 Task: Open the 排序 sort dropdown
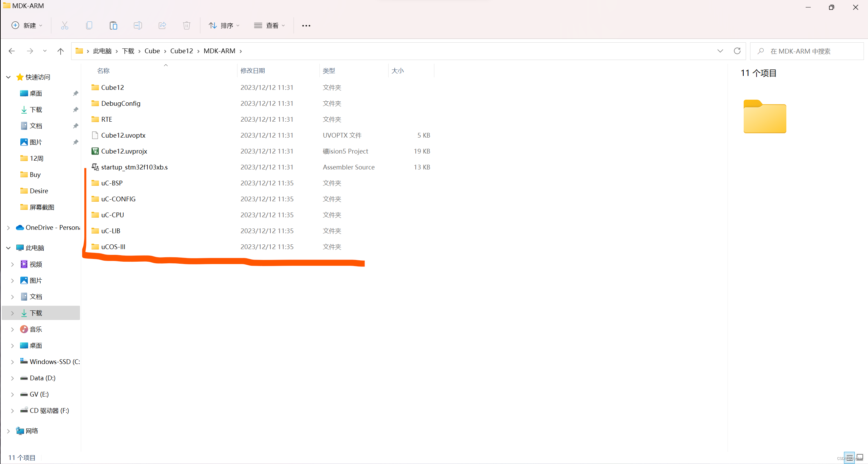coord(224,25)
